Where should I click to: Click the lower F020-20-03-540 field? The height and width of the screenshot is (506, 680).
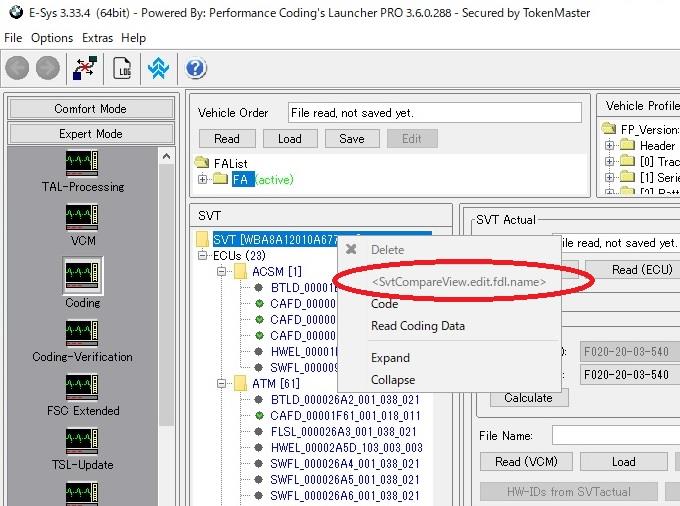coord(630,375)
